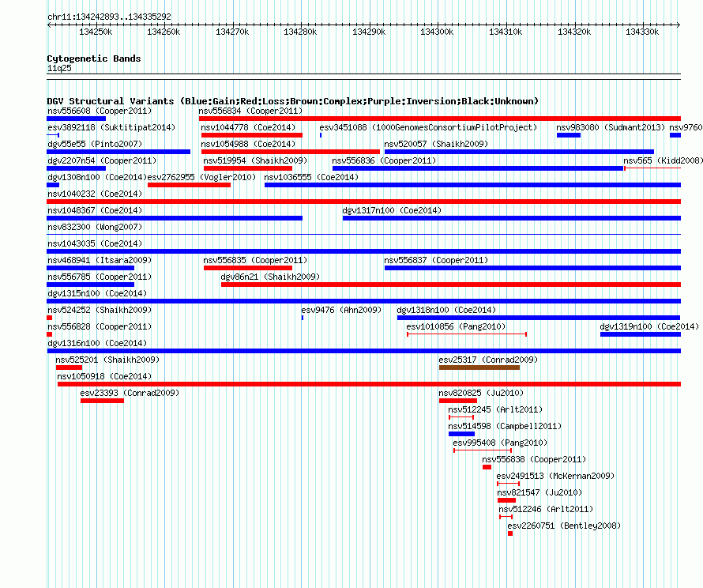
Task: Select nsv556828 (Cooper2011) label
Action: pyautogui.click(x=100, y=326)
